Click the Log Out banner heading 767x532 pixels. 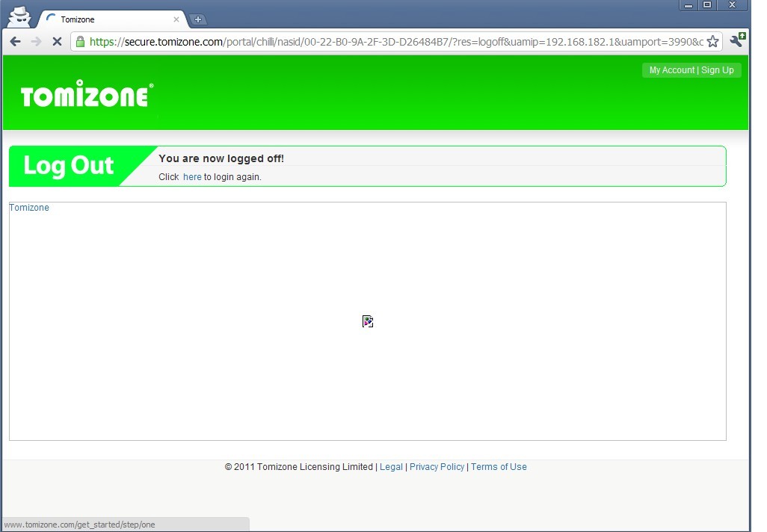pos(69,166)
